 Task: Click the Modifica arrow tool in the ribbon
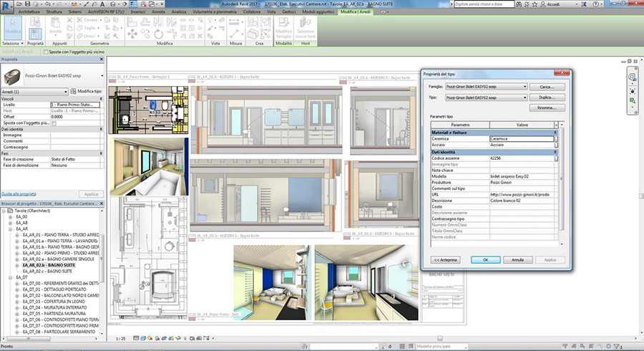coord(13,28)
